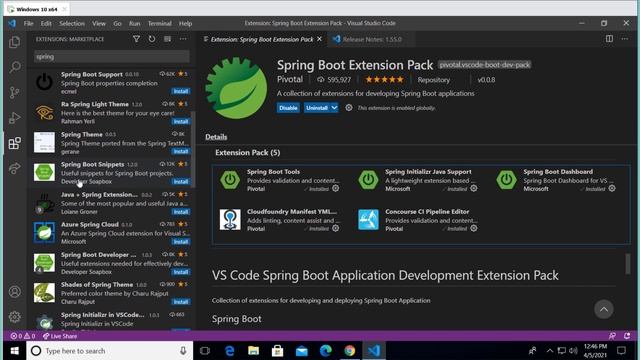Open the Run and Debug view
The height and width of the screenshot is (360, 640).
pyautogui.click(x=15, y=118)
